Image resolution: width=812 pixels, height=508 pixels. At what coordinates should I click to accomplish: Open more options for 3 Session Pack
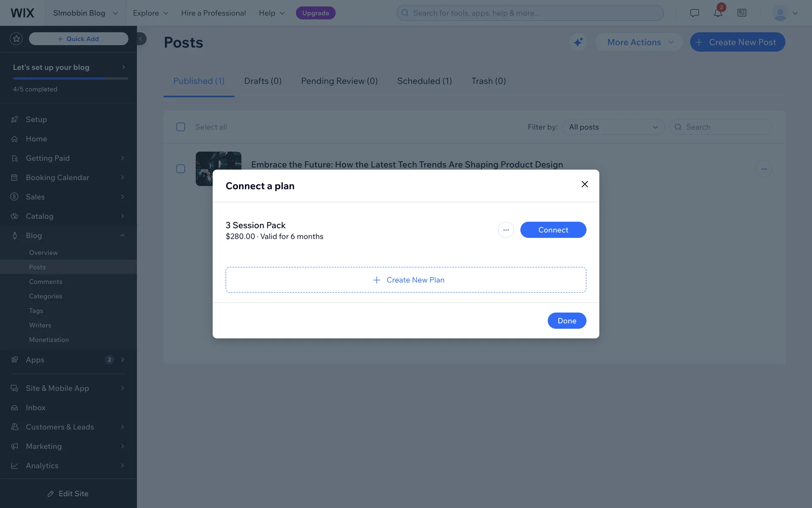[505, 230]
